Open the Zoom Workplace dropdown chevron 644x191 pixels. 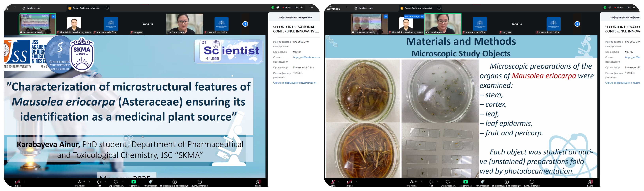tap(346, 8)
